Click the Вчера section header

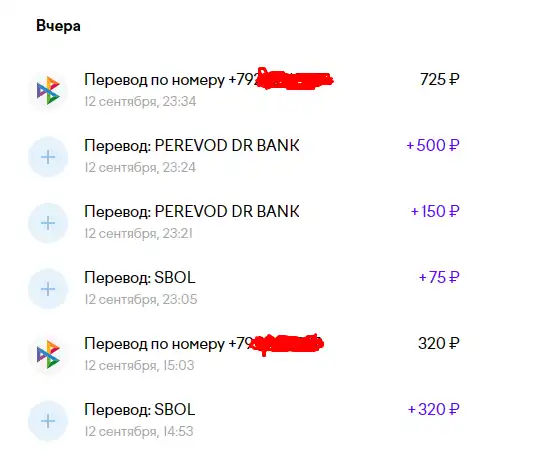(x=58, y=26)
